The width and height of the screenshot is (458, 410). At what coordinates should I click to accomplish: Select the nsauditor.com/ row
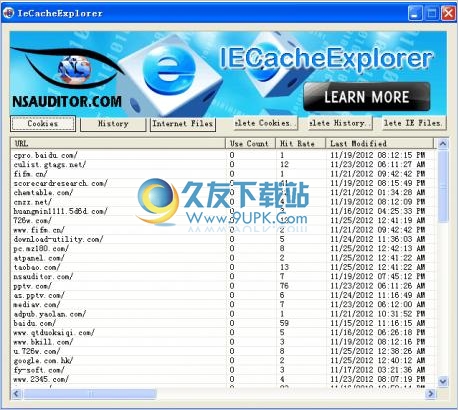pos(223,276)
